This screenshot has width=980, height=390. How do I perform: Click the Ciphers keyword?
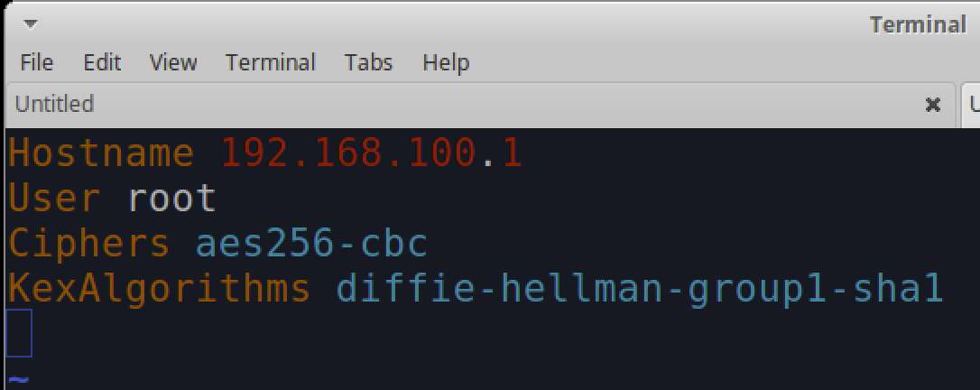[x=88, y=243]
